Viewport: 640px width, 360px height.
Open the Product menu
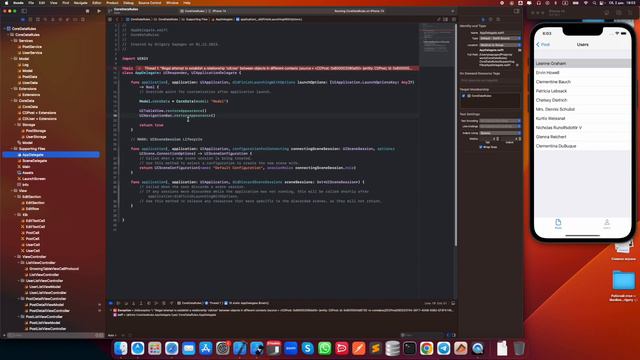[112, 2]
